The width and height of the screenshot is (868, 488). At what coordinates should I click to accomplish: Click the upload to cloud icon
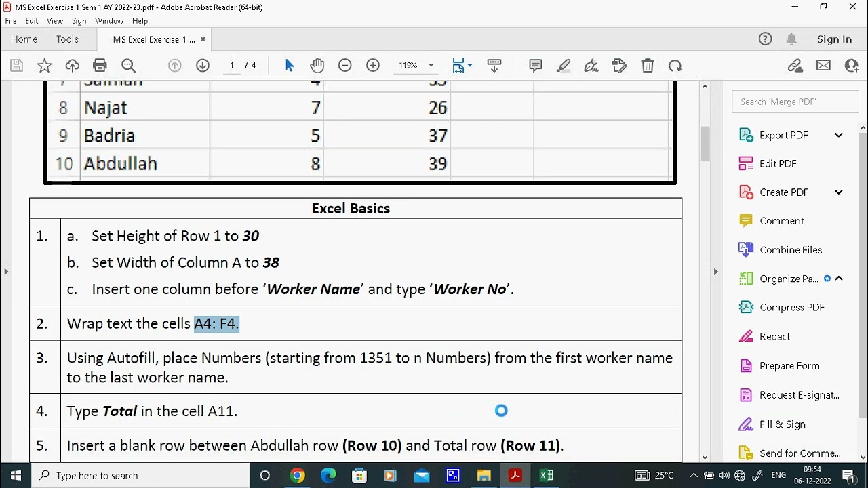pyautogui.click(x=73, y=66)
